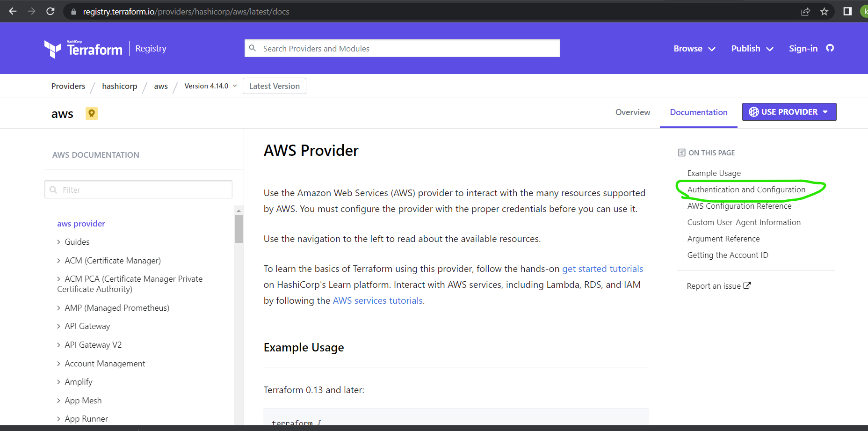Click the share page icon
868x431 pixels.
click(x=805, y=11)
